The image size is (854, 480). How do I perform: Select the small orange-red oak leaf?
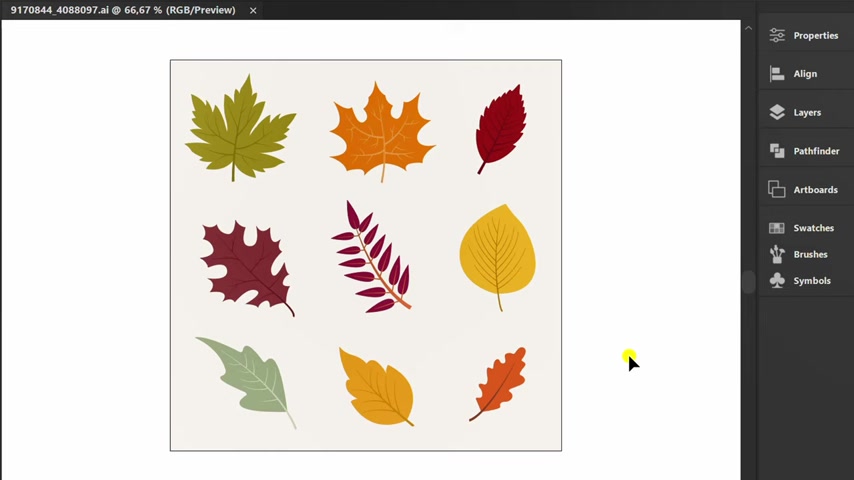[x=498, y=384]
